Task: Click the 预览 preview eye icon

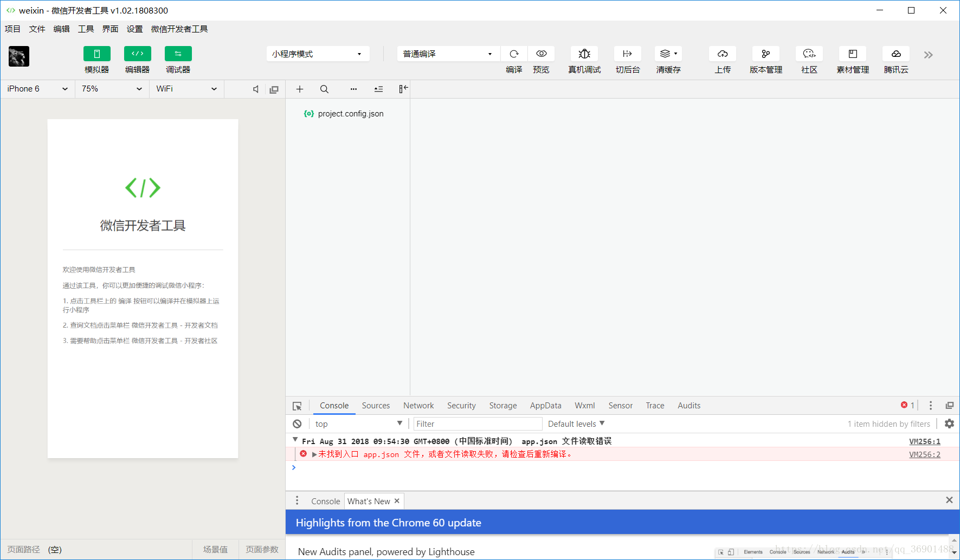Action: [x=541, y=54]
